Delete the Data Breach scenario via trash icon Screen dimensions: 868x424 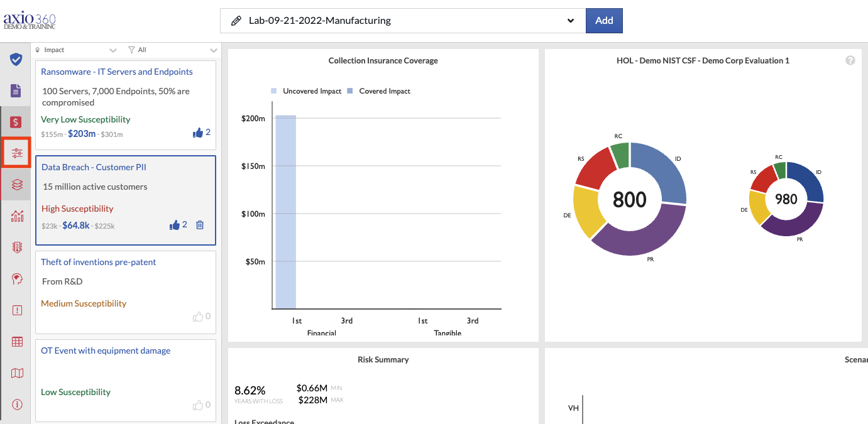(200, 225)
